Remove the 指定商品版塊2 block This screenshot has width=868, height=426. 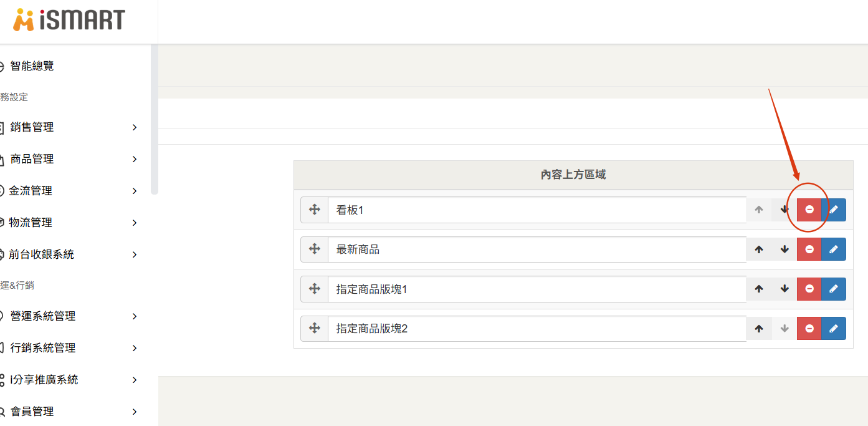point(809,328)
